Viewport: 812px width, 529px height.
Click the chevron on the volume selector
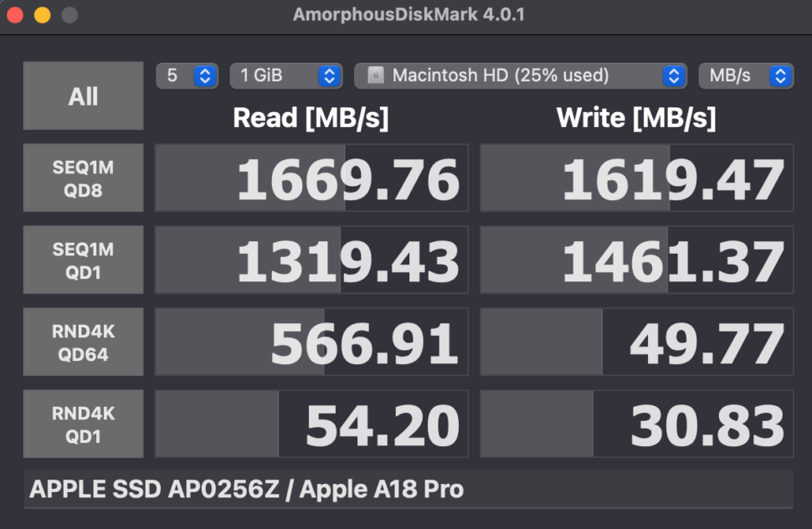(673, 75)
